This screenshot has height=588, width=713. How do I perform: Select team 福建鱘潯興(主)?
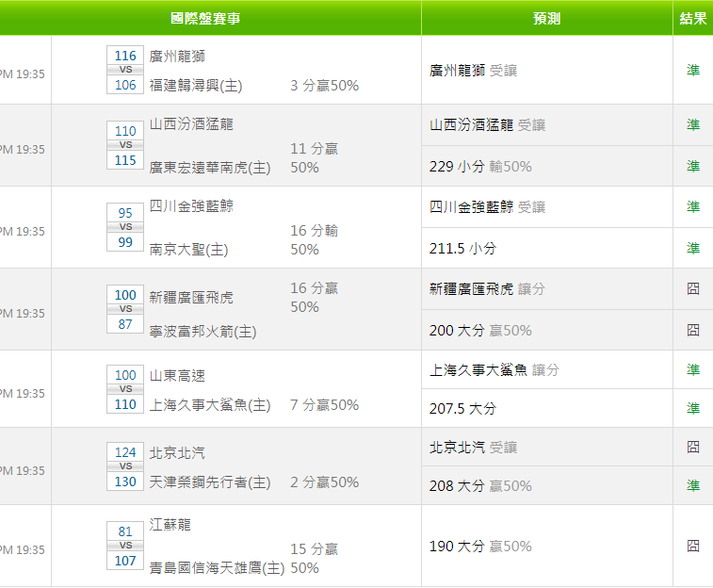pyautogui.click(x=196, y=86)
